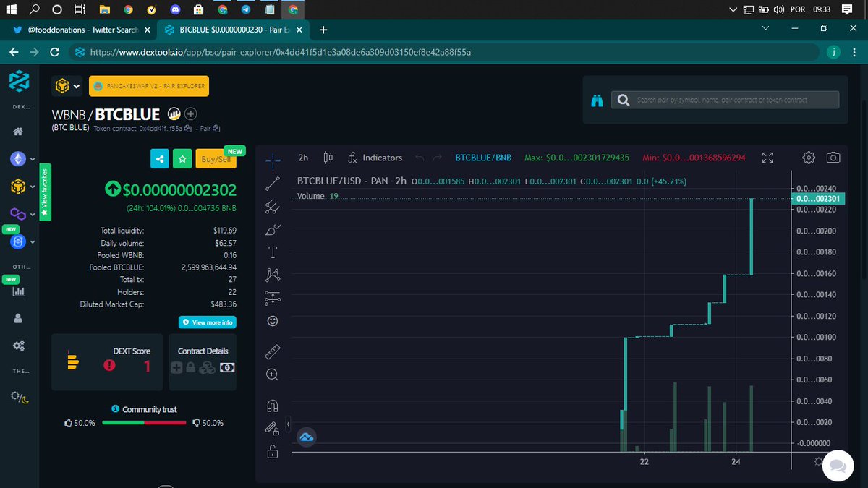Open a new browser tab
The height and width of the screenshot is (488, 868).
[323, 30]
